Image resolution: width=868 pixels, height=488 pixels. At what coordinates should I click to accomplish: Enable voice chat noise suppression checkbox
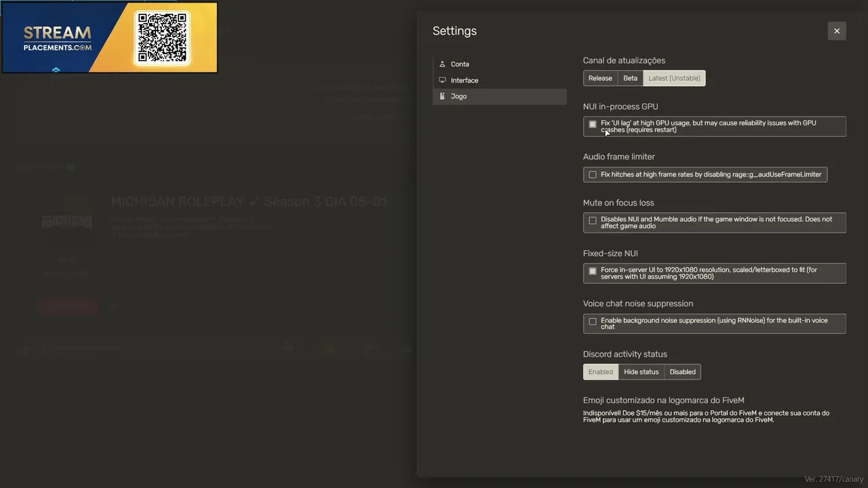click(x=593, y=321)
